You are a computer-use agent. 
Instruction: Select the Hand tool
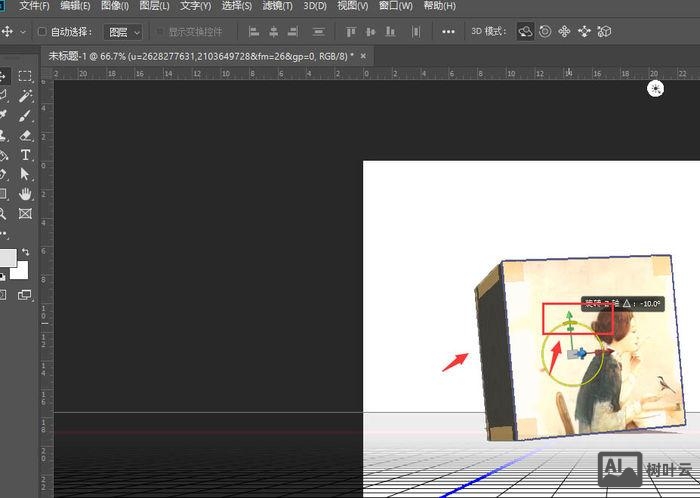25,194
